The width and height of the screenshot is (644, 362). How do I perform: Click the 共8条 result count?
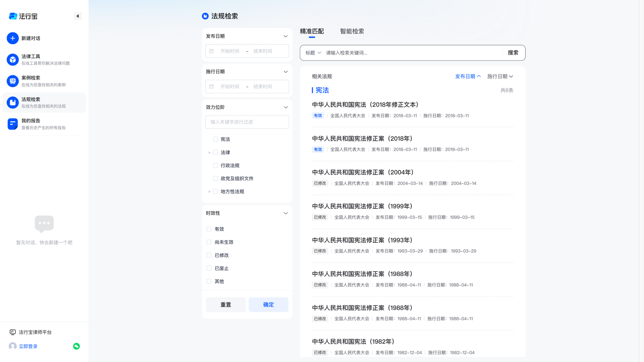tap(507, 90)
